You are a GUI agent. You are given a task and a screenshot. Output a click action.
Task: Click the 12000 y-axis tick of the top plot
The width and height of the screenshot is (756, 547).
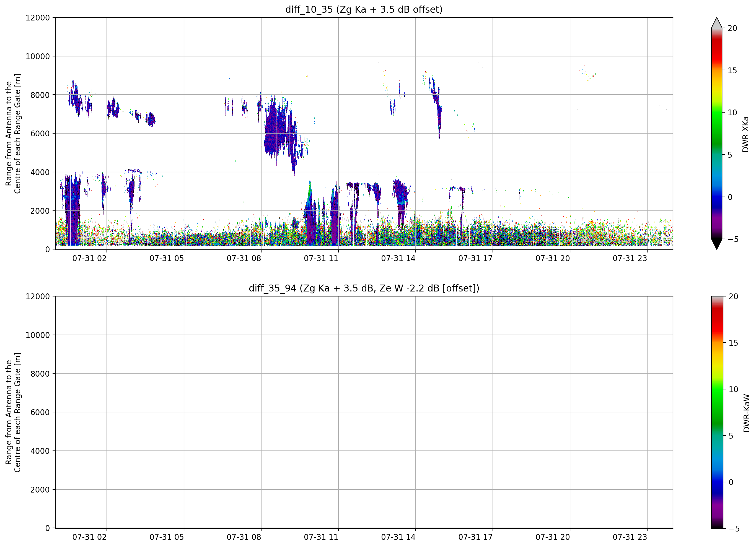point(38,18)
